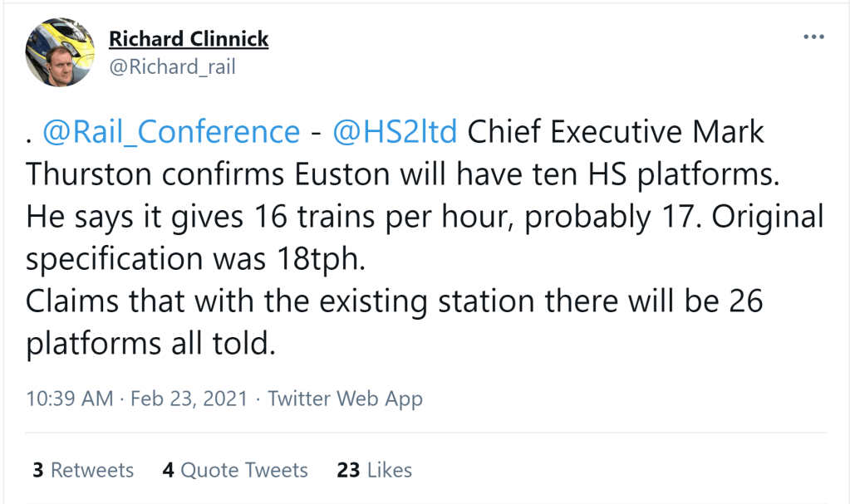Viewport: 850px width, 504px height.
Task: Click Richard Clinnick's profile avatar photo
Action: [60, 52]
